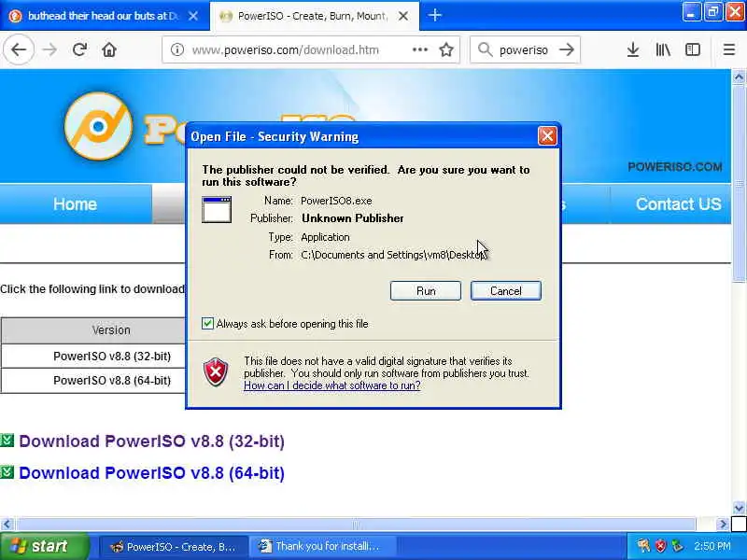Screen dimensions: 747x560
Task: Open the Home navigation item on the website
Action: (76, 203)
